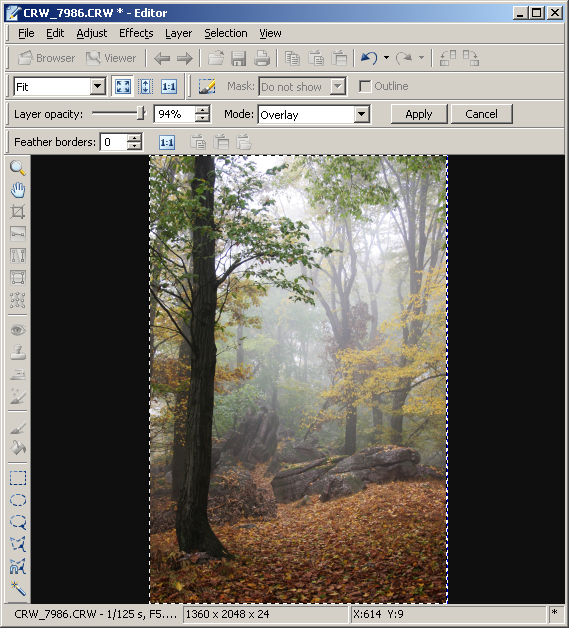Select the Red eye reduction tool
The image size is (569, 628).
(18, 330)
